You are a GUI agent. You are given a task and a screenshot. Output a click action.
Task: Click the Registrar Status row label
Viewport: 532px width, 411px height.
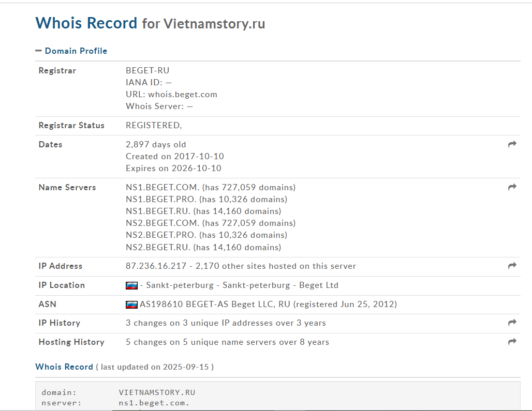(71, 125)
